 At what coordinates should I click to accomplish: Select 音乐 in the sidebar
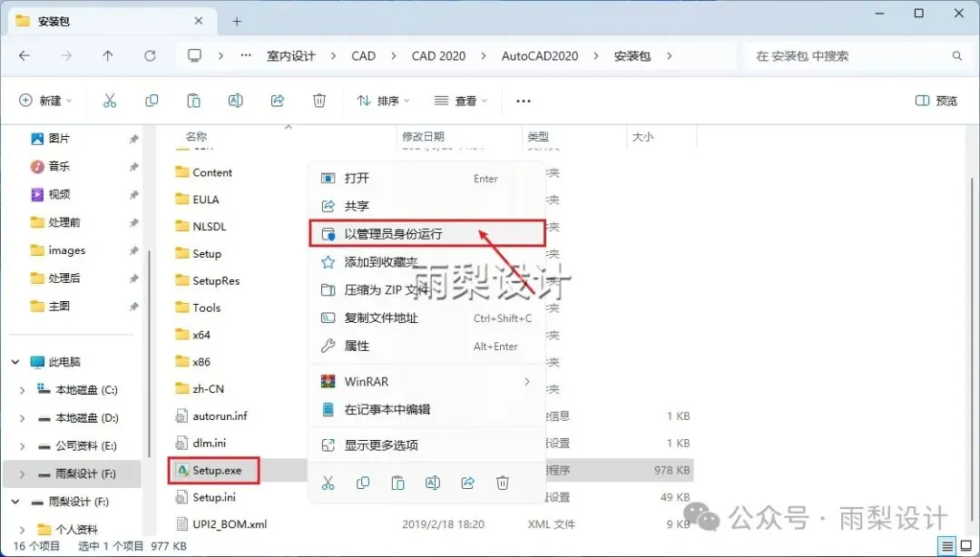59,166
